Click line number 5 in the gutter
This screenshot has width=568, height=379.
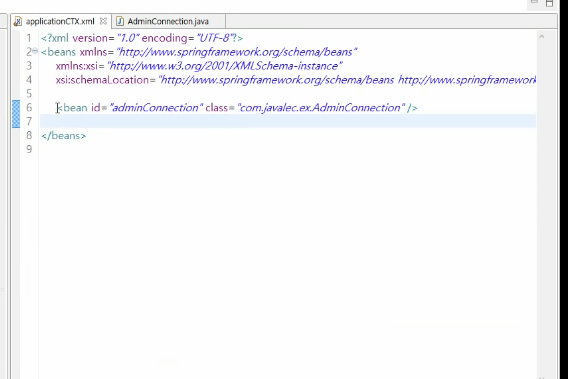click(29, 93)
